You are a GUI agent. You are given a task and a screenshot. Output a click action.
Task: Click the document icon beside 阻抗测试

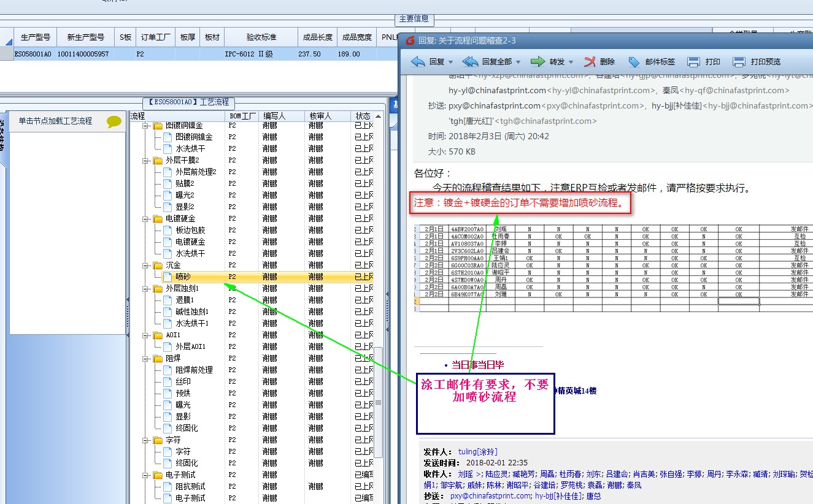coord(168,486)
